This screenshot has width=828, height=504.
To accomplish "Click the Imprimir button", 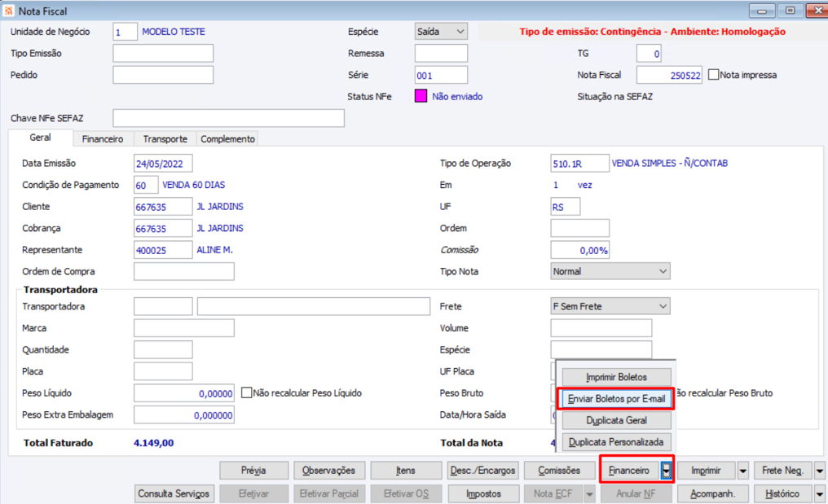I will pyautogui.click(x=706, y=471).
